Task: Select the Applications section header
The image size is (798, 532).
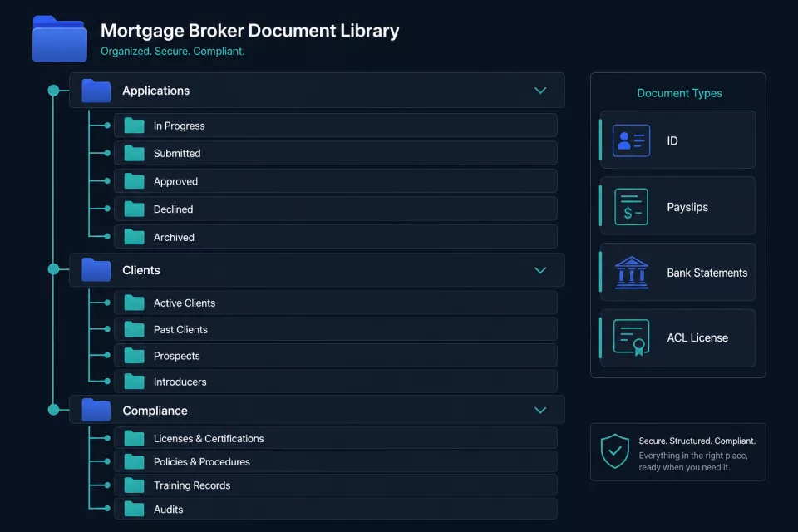Action: pyautogui.click(x=317, y=90)
